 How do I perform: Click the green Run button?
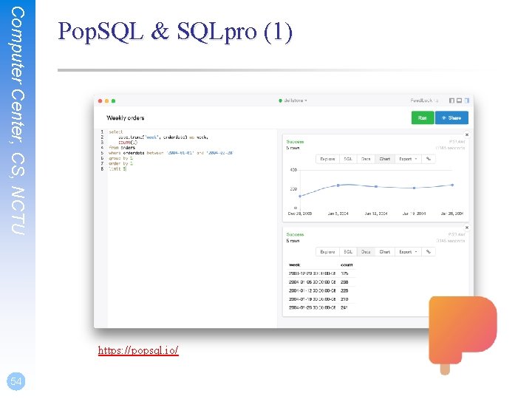pyautogui.click(x=423, y=117)
